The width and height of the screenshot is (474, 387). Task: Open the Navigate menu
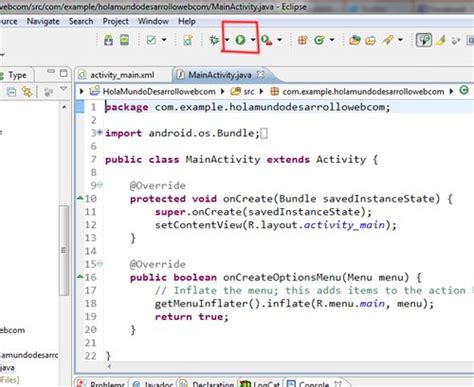point(43,21)
